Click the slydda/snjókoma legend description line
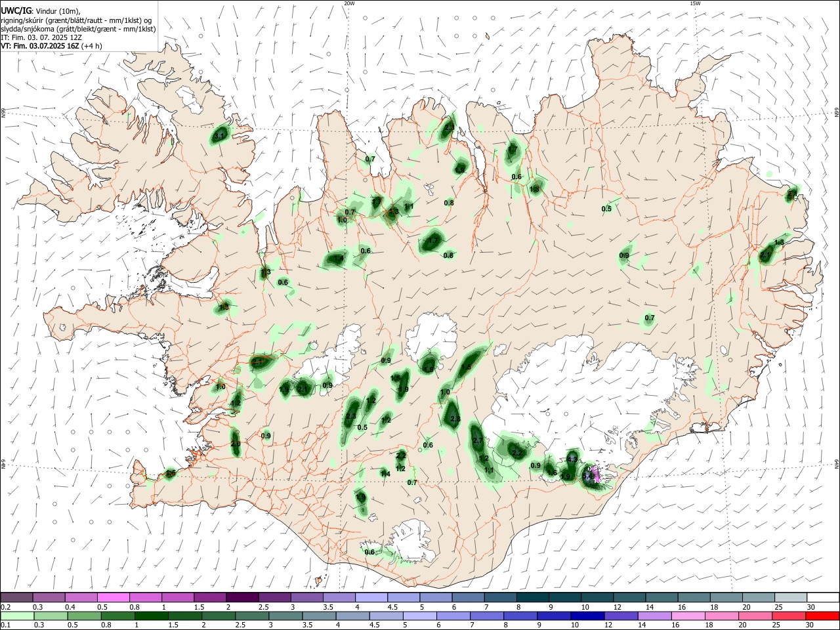This screenshot has width=840, height=630. [78, 29]
